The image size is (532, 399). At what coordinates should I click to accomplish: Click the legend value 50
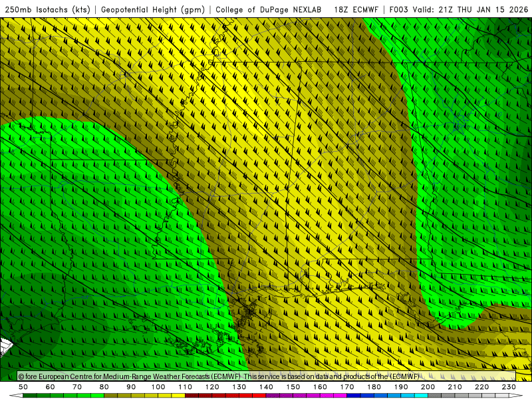click(23, 387)
